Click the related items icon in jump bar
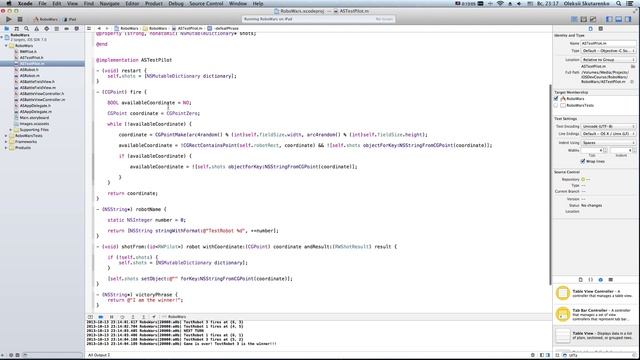The image size is (640, 360). 89,29
